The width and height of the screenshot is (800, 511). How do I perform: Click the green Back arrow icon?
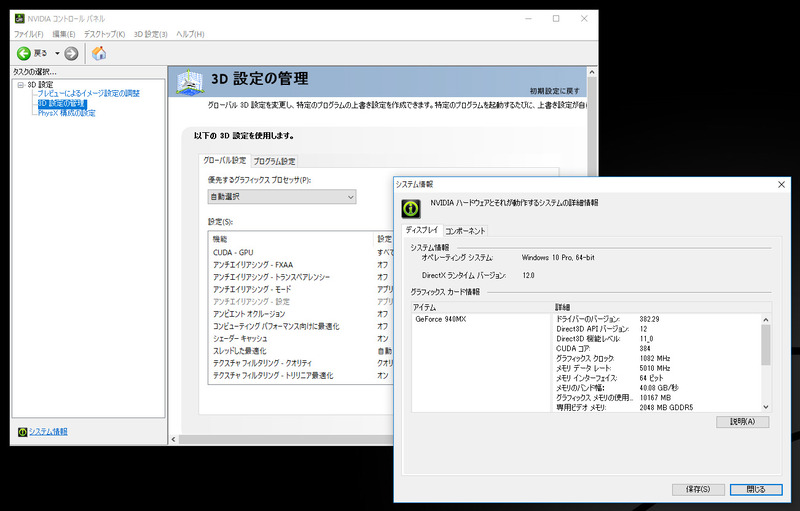(x=23, y=54)
